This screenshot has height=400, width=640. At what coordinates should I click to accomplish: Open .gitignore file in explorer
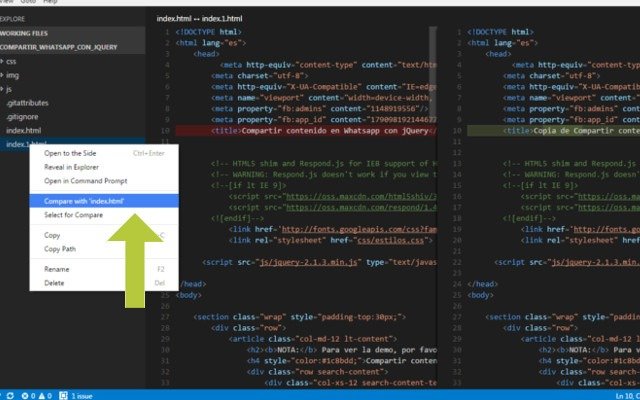click(22, 117)
